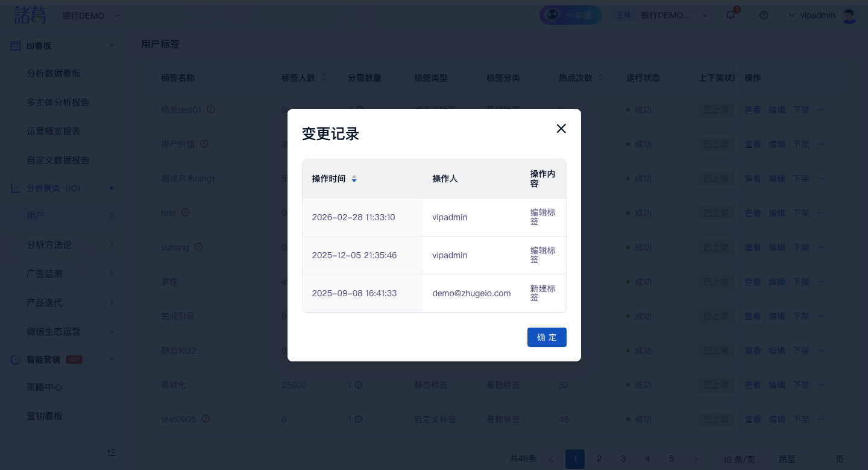Screen dimensions: 868x470
Task: Sort records by 操作时间 column
Action: click(354, 179)
